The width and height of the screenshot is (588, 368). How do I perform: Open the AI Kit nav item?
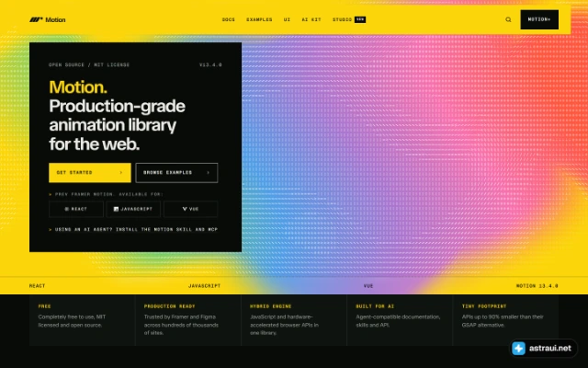[x=311, y=19]
